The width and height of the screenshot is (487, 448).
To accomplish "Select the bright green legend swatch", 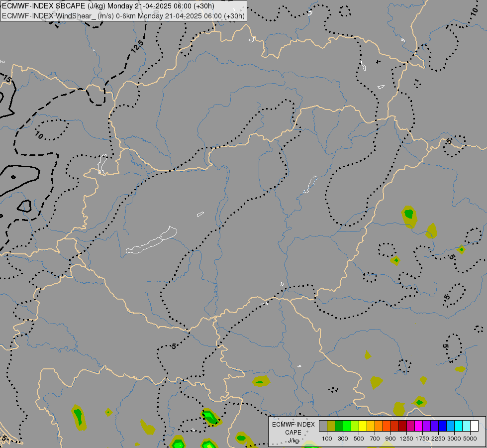I will pos(347,426).
